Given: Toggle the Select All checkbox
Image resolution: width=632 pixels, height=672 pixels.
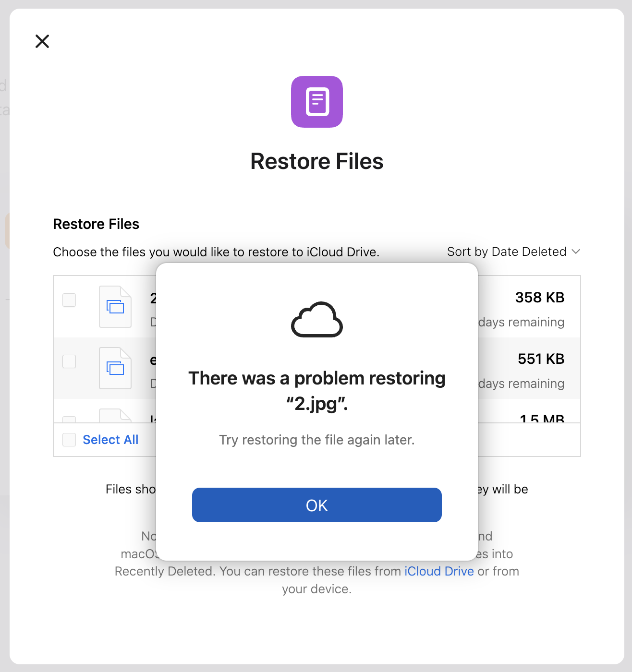Looking at the screenshot, I should click(x=69, y=439).
